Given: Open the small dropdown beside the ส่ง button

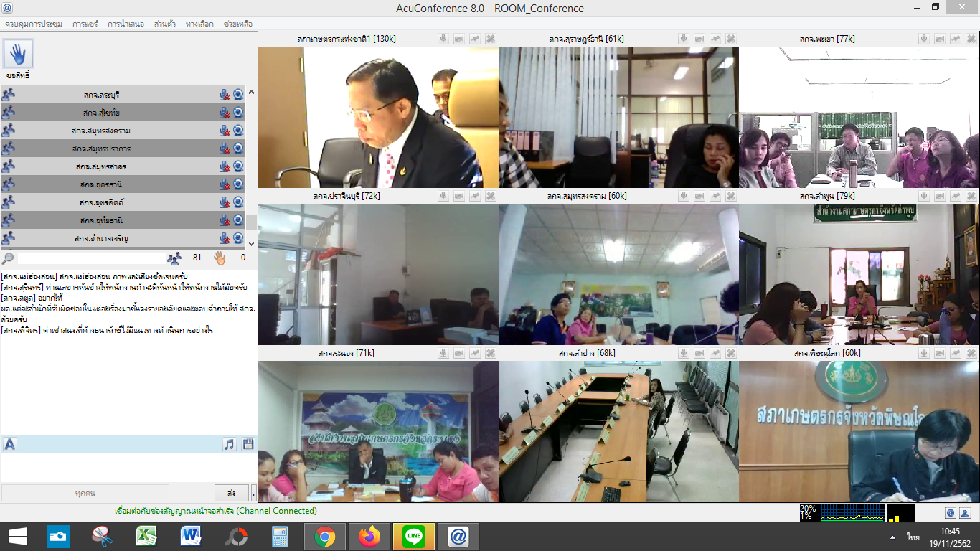Looking at the screenshot, I should pyautogui.click(x=253, y=493).
